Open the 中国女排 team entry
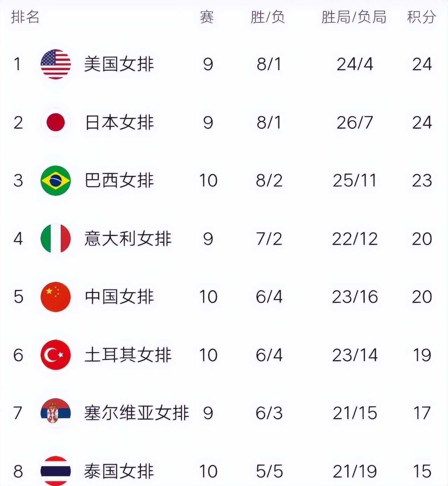This screenshot has width=448, height=486. (119, 297)
